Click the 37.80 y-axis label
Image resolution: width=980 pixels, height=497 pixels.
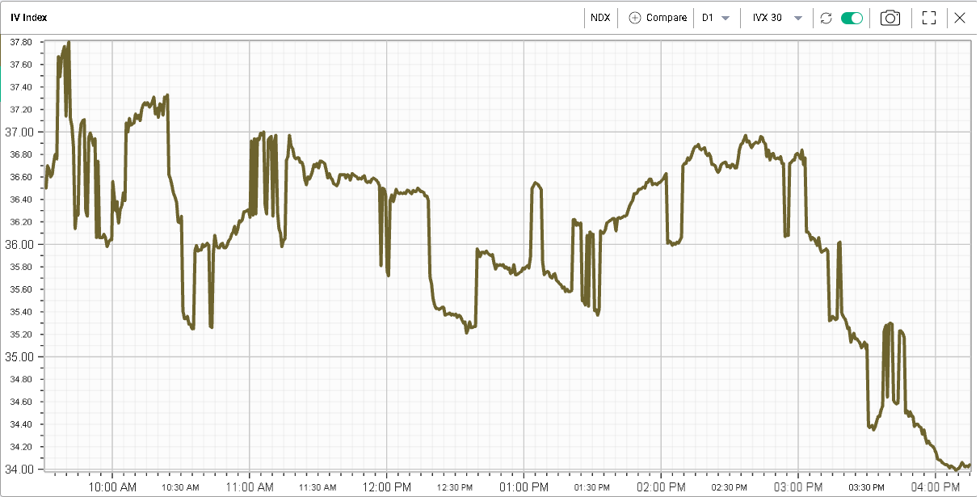[21, 42]
